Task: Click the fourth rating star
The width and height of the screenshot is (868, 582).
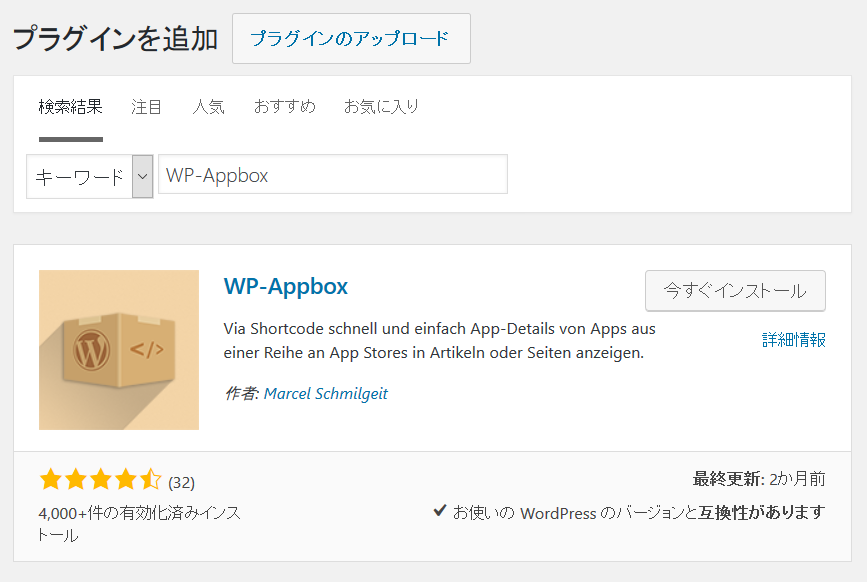Action: 126,479
